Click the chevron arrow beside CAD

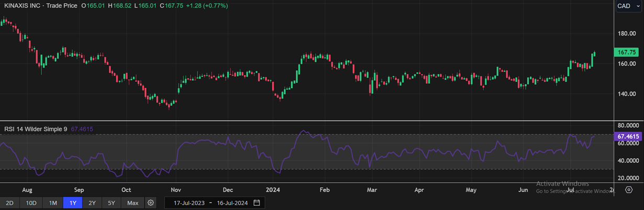pyautogui.click(x=636, y=6)
